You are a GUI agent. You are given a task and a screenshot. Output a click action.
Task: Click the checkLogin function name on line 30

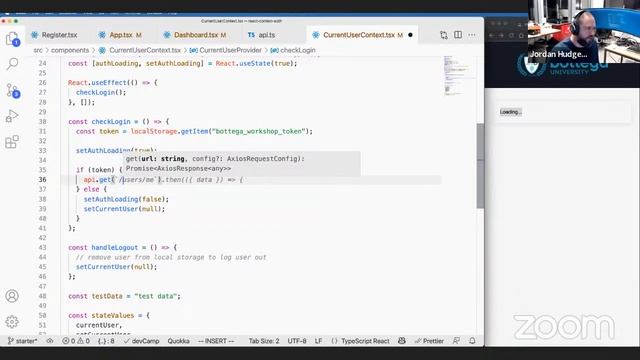111,122
